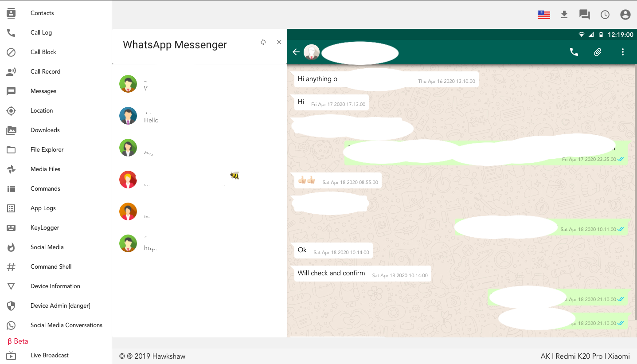Select the Media Files pinwheel icon

pyautogui.click(x=11, y=169)
